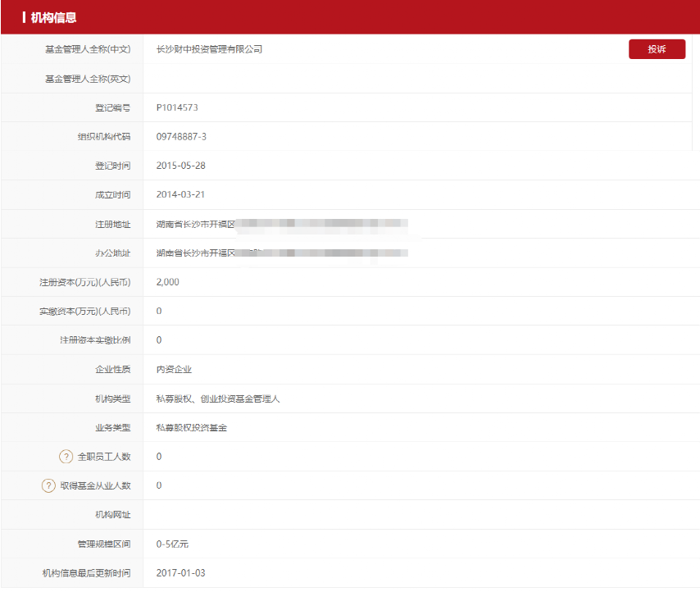Click the 注册地址 address field
The height and width of the screenshot is (592, 700).
(x=246, y=224)
